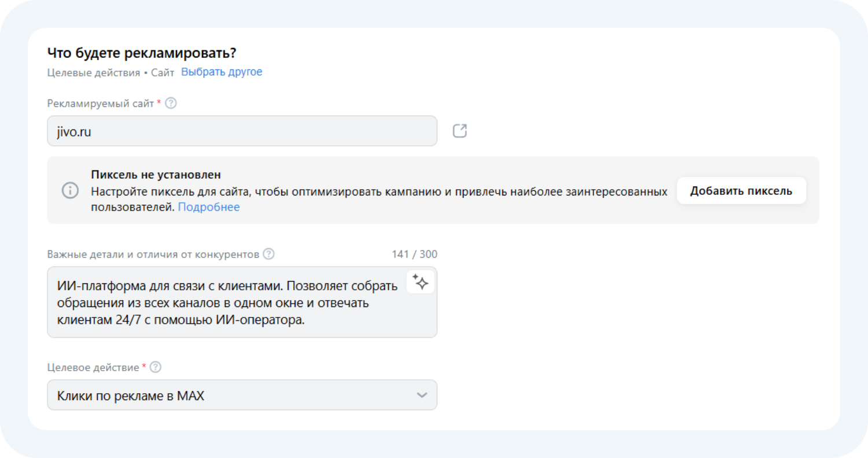Click the 'Целевое действие' field label
This screenshot has width=868, height=458.
point(93,367)
